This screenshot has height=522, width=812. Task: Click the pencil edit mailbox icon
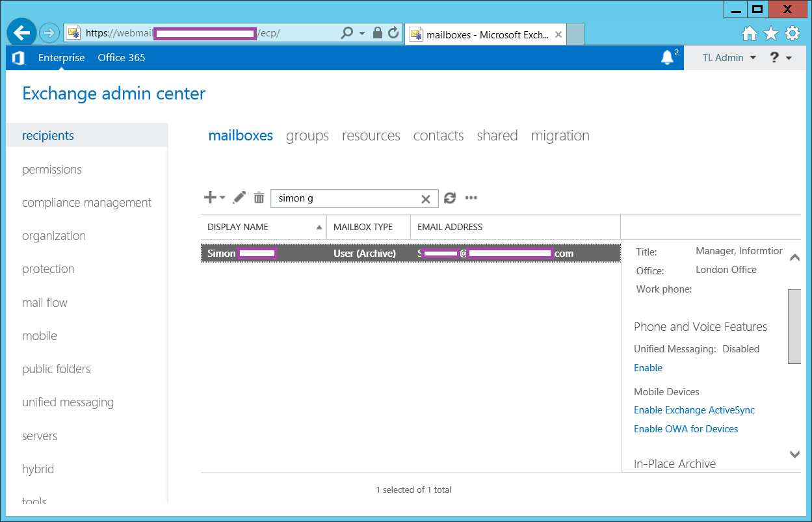coord(239,198)
